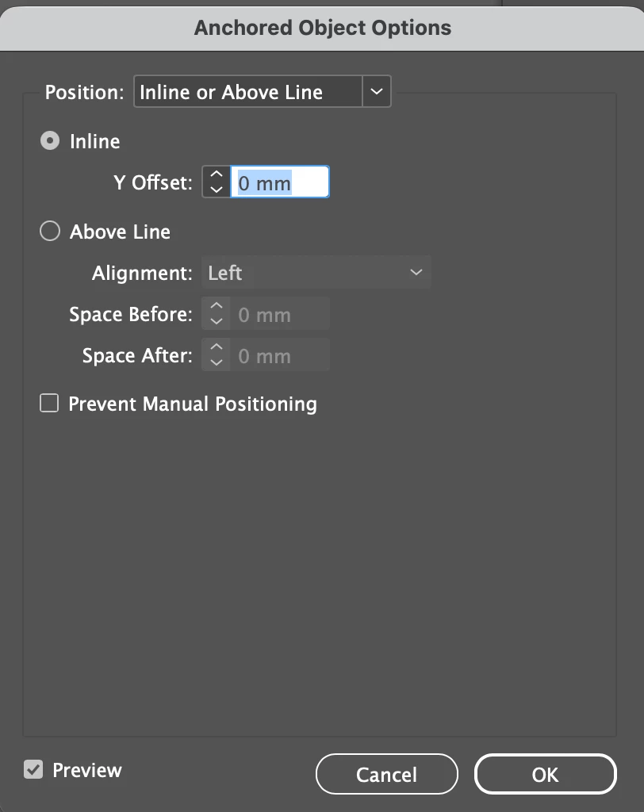Click the Cancel button
Viewport: 644px width, 812px height.
pos(386,774)
